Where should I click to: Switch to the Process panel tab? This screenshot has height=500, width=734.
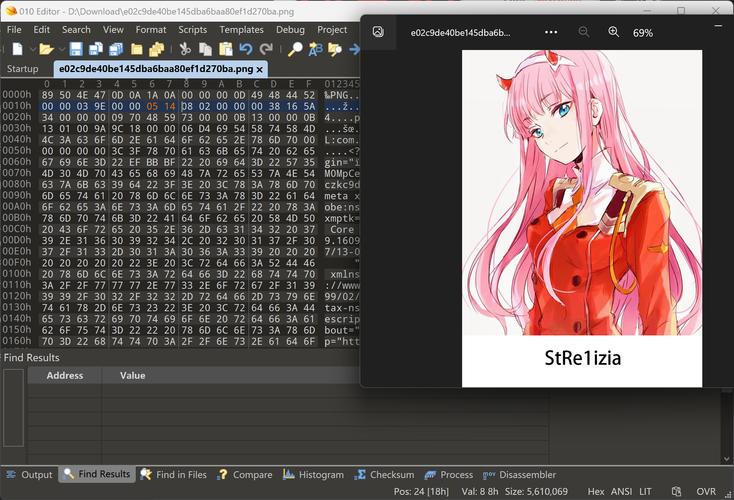click(448, 474)
